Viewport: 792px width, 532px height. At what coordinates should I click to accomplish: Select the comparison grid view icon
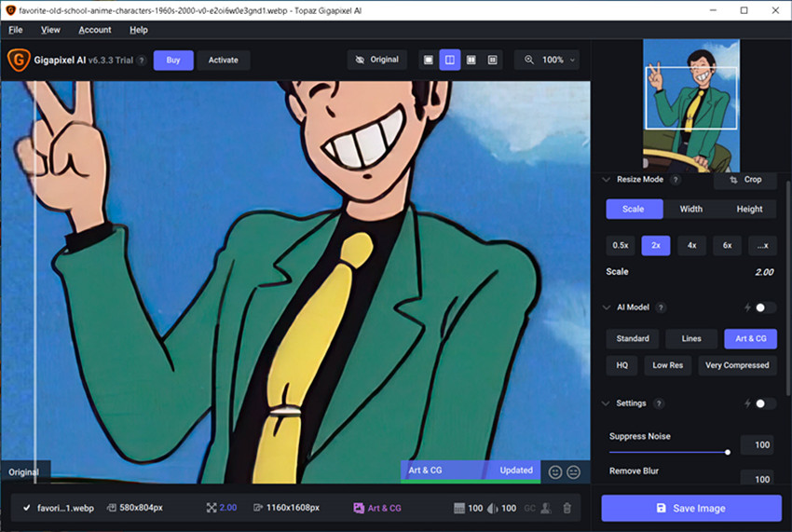click(492, 61)
